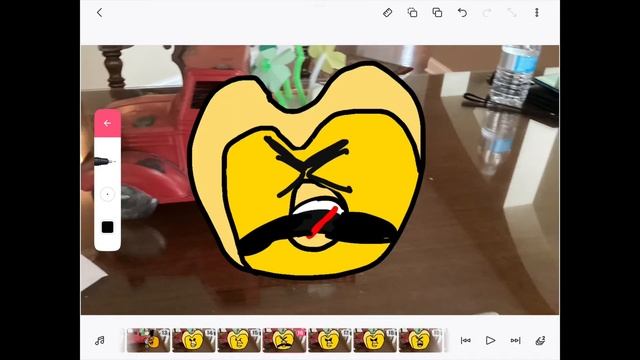Open the black color swatch
This screenshot has width=640, height=360.
pyautogui.click(x=107, y=227)
